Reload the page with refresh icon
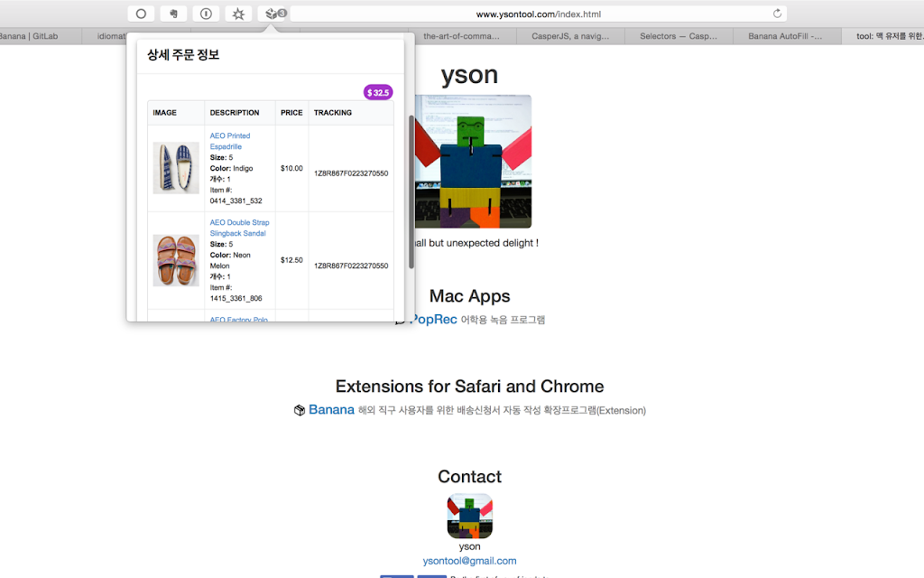The height and width of the screenshot is (578, 924). pyautogui.click(x=777, y=14)
